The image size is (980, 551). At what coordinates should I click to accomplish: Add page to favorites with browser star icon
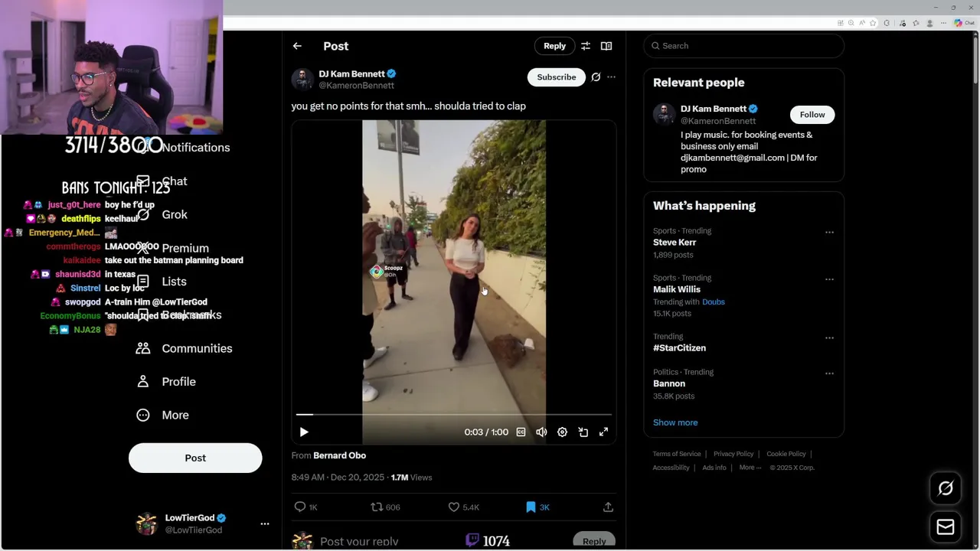873,23
